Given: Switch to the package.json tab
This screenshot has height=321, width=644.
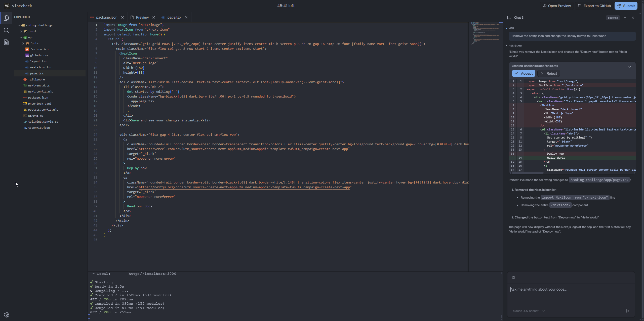Looking at the screenshot, I should click(x=107, y=17).
